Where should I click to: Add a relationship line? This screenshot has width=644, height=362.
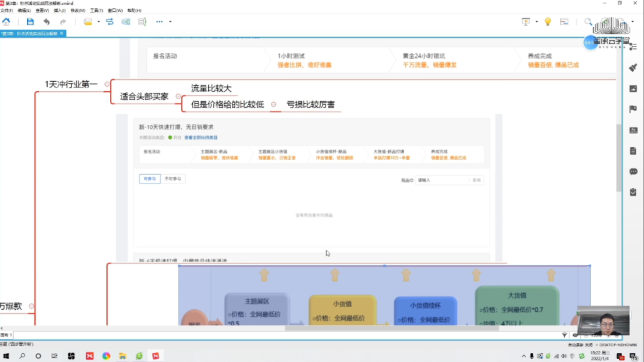[x=110, y=21]
